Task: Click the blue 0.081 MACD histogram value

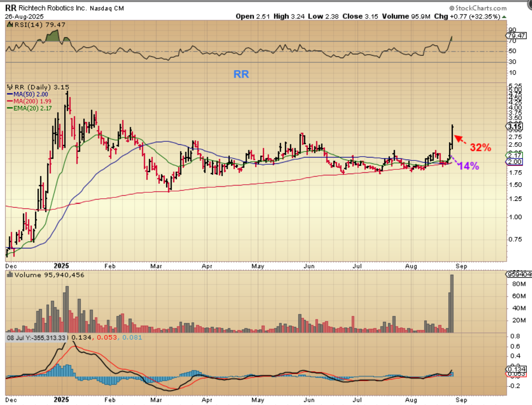Action: 132,337
